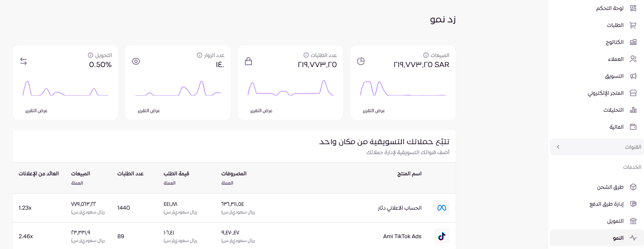
Task: Go to الطلبات in the sidebar
Action: click(615, 25)
